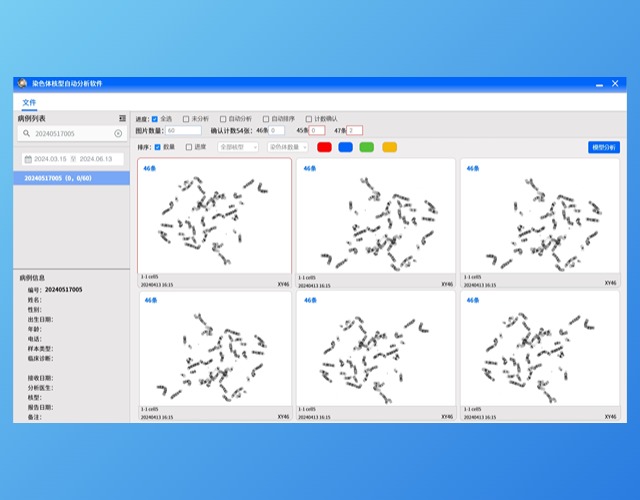Close the karyotype analysis window
This screenshot has width=640, height=500.
coord(614,85)
